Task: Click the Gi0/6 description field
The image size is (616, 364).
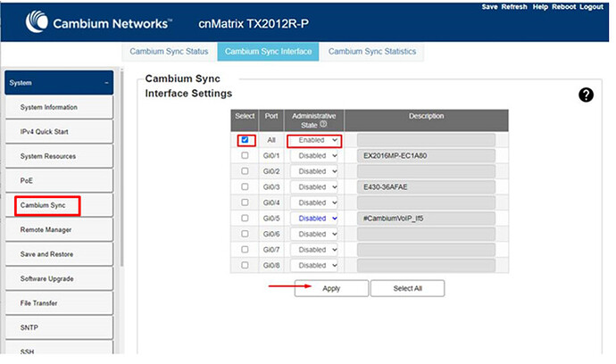Action: [426, 235]
